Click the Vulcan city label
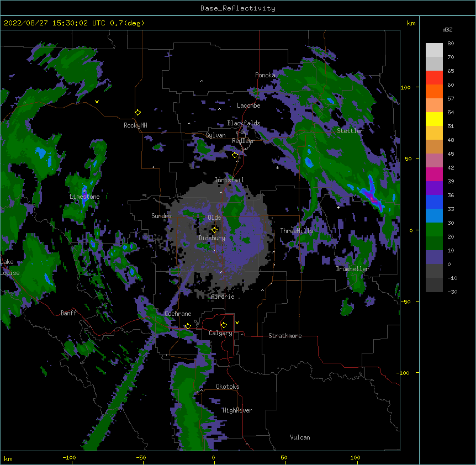 coord(300,437)
